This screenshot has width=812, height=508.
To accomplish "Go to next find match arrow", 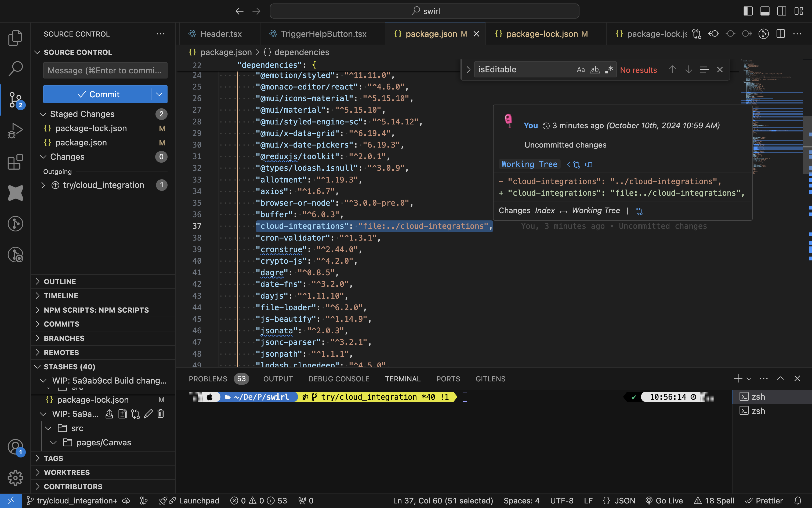I will coord(688,70).
